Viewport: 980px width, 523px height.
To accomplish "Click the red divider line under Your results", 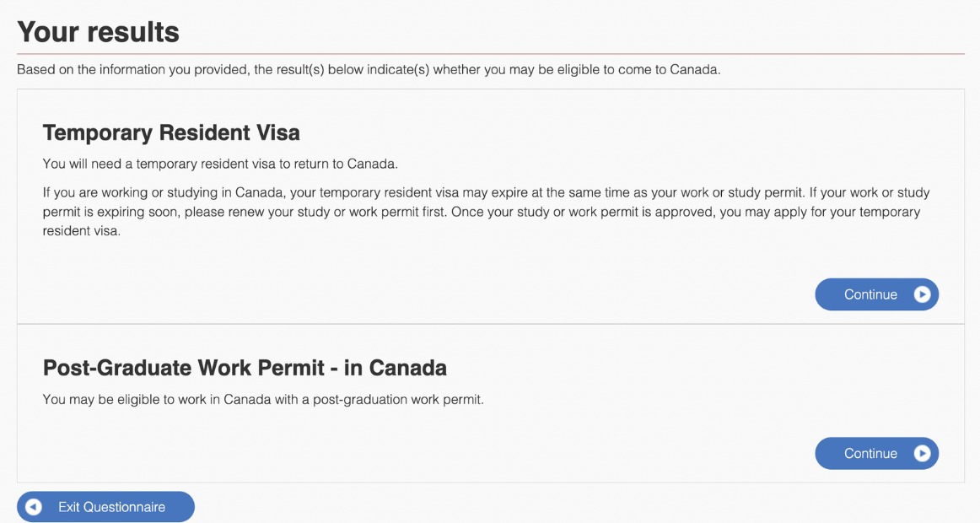I will click(x=490, y=54).
